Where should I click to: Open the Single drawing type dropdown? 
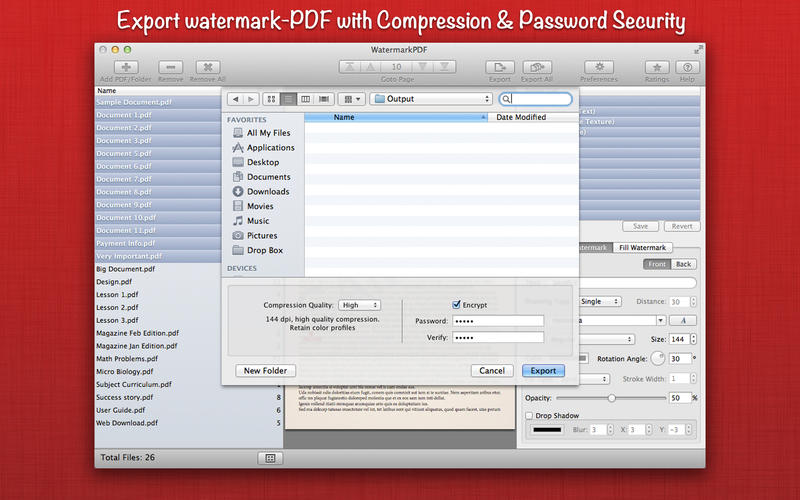coord(600,302)
